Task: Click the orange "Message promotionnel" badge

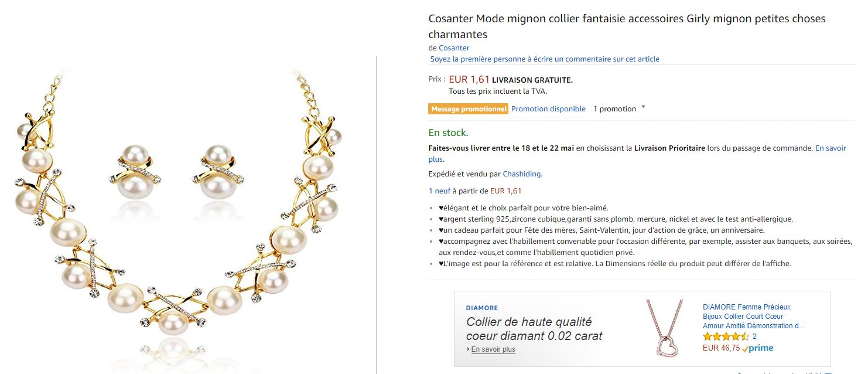Action: pyautogui.click(x=468, y=109)
